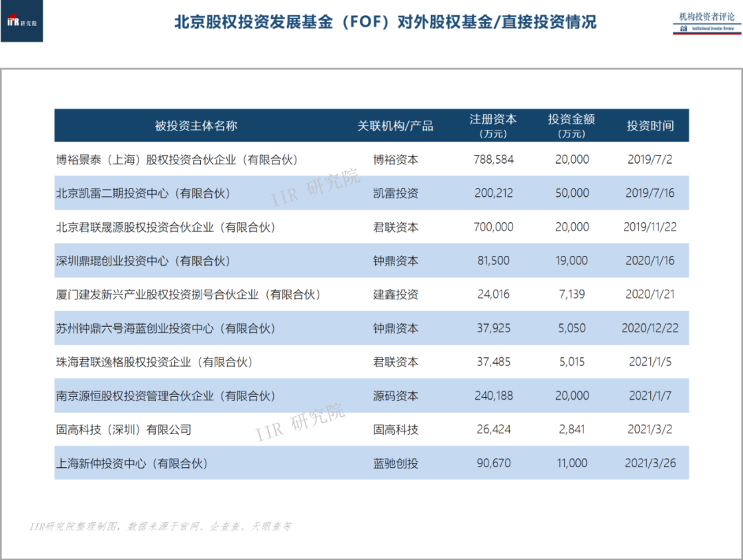Select registered capital 90,670
The width and height of the screenshot is (743, 560).
493,464
